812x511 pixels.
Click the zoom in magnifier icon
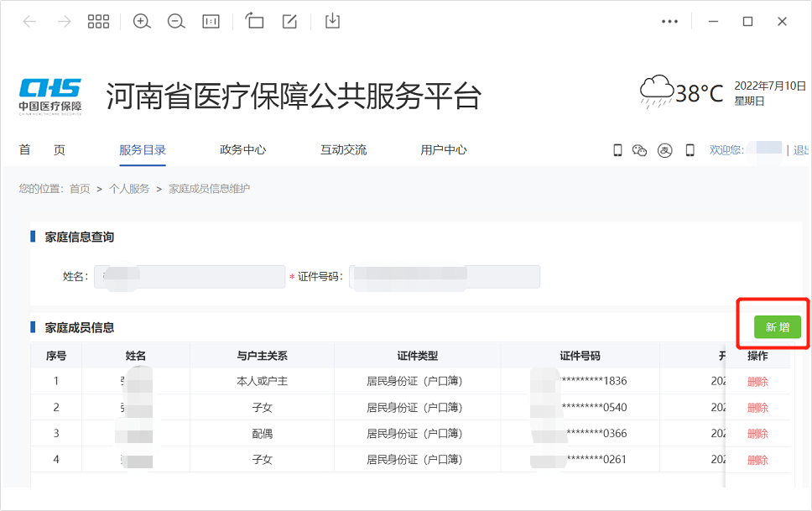pyautogui.click(x=141, y=21)
